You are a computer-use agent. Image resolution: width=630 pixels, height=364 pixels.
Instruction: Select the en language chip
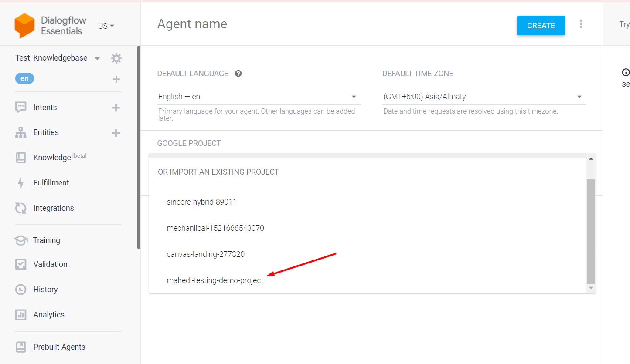[x=24, y=78]
